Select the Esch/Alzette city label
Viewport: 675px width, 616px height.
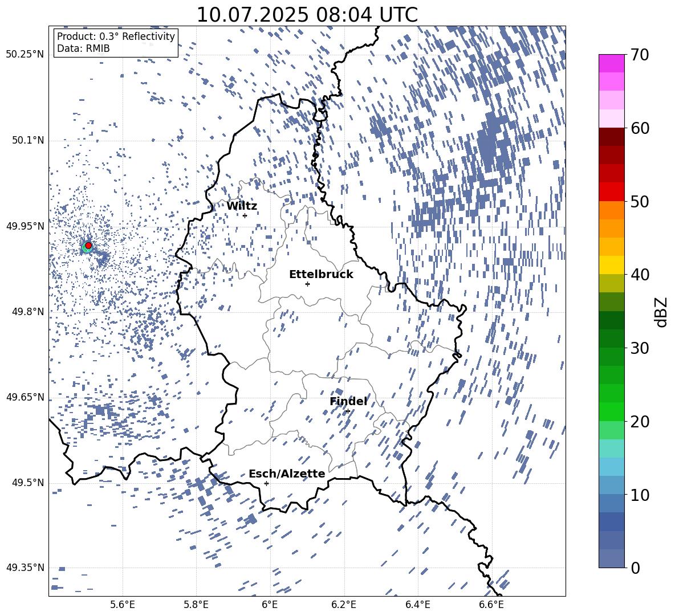[x=287, y=474]
